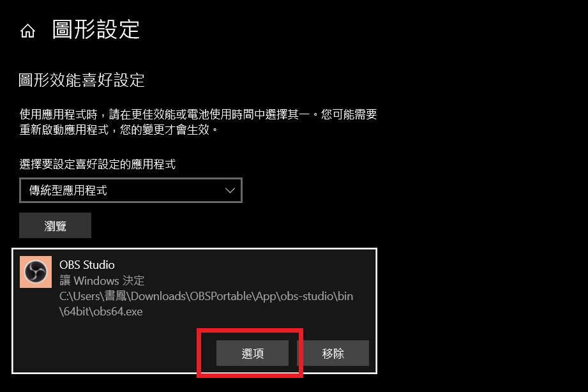Open the 傳統型應用程式 combo box
The height and width of the screenshot is (392, 588).
(130, 190)
